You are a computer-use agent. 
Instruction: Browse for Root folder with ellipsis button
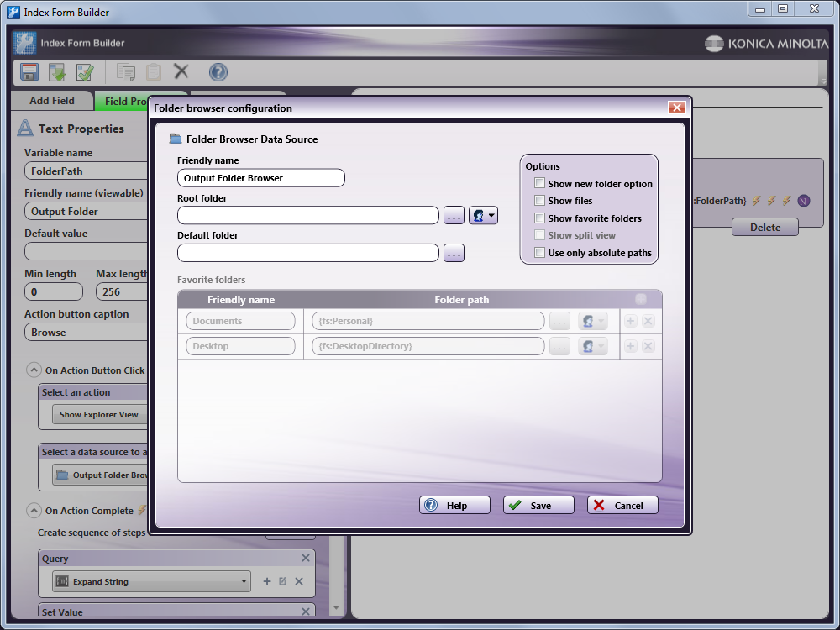pos(454,215)
